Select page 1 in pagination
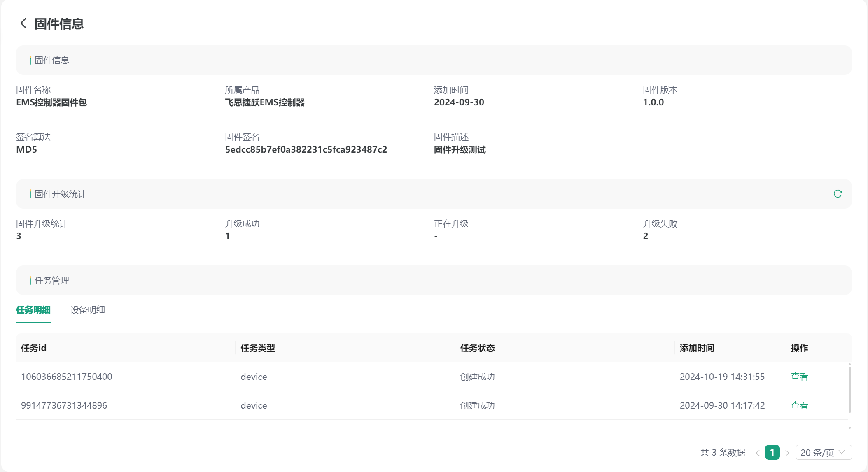The height and width of the screenshot is (472, 868). (x=772, y=453)
